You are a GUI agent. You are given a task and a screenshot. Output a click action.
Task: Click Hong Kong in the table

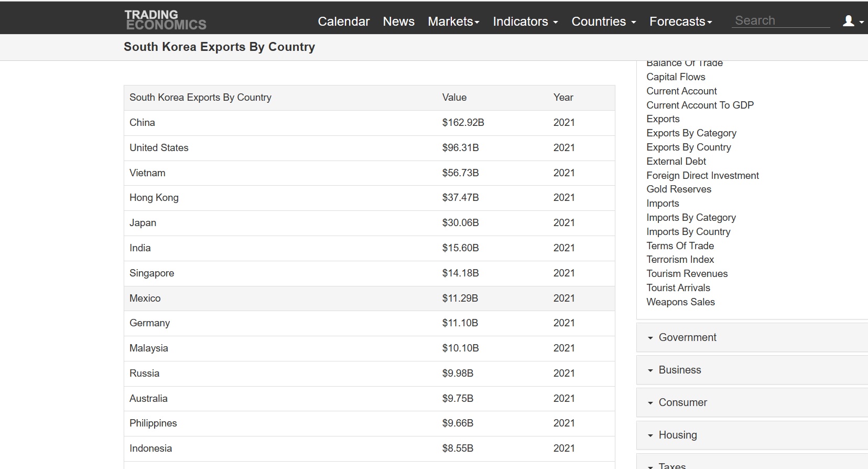click(154, 198)
